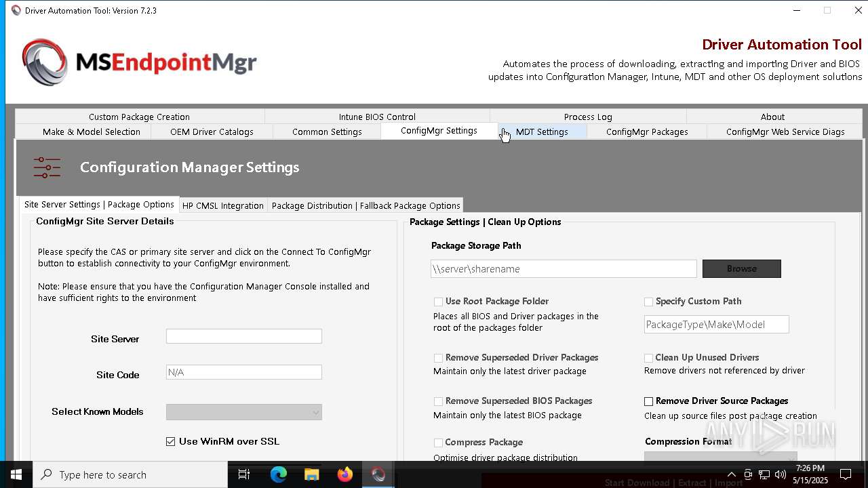The width and height of the screenshot is (868, 488).
Task: Open the Intune BIOS Control tab
Action: pos(377,117)
